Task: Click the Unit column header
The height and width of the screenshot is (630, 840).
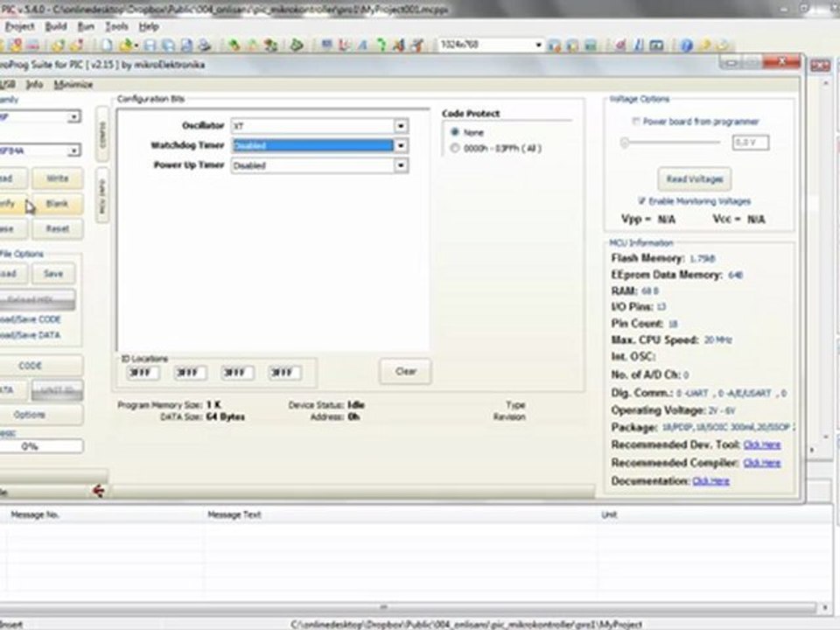Action: [715, 514]
